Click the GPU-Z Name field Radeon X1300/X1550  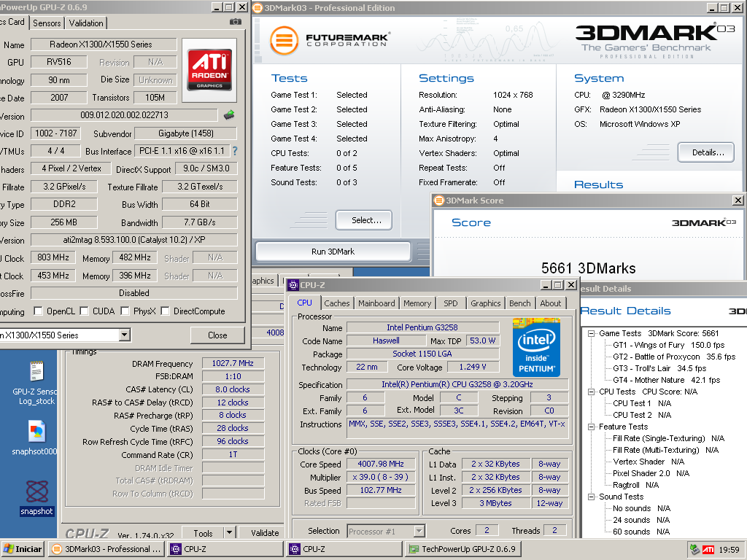[104, 44]
